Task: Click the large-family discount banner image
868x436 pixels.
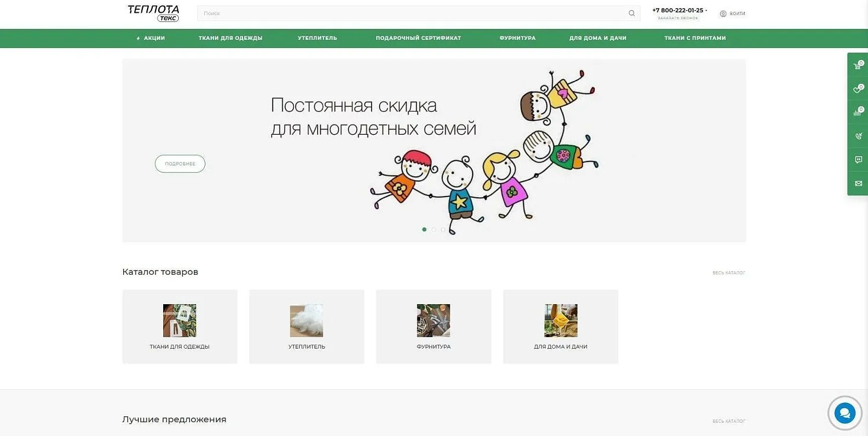Action: [434, 150]
